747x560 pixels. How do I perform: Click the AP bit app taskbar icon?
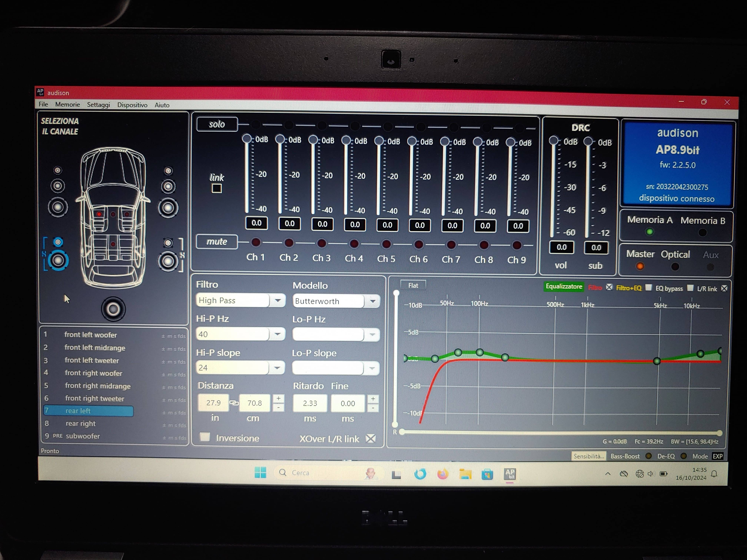pyautogui.click(x=510, y=474)
